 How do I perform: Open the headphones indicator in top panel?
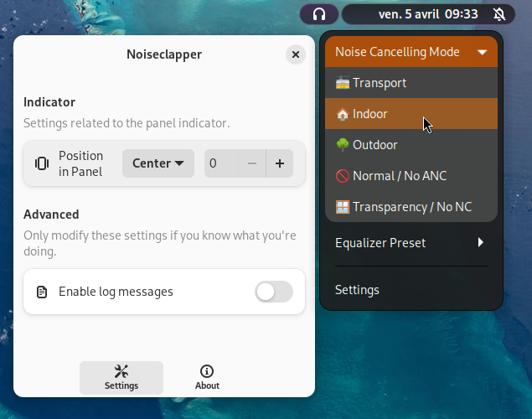click(x=319, y=14)
